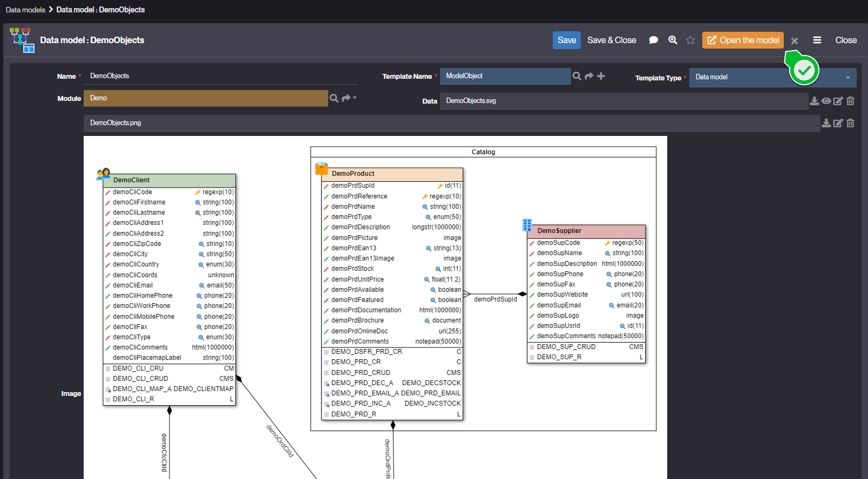Click the demoSupWebsite field row

coord(586,295)
